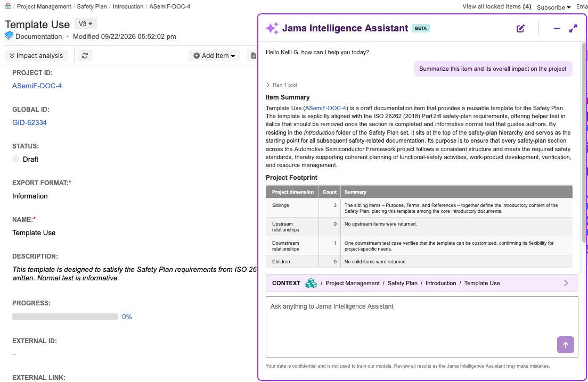Click the Export Format value Information

(x=30, y=196)
